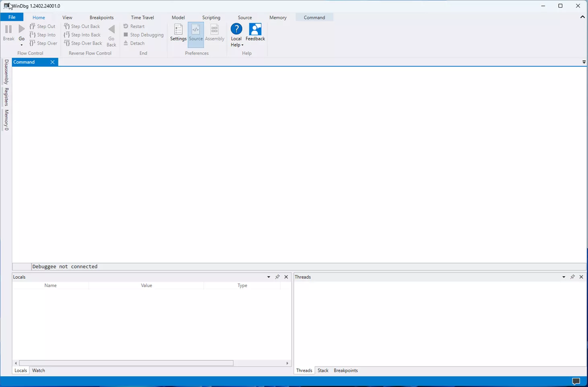
Task: Open the Feedback button
Action: pos(255,32)
